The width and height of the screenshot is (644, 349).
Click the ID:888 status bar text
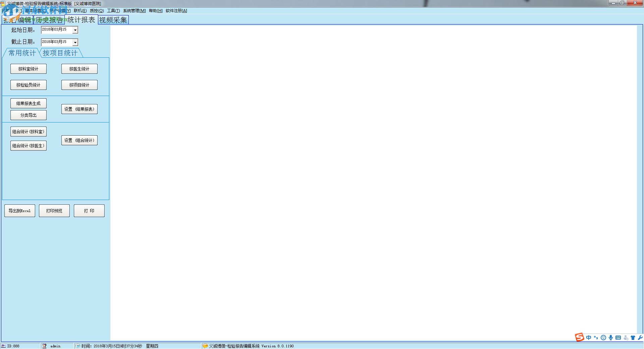coord(13,346)
